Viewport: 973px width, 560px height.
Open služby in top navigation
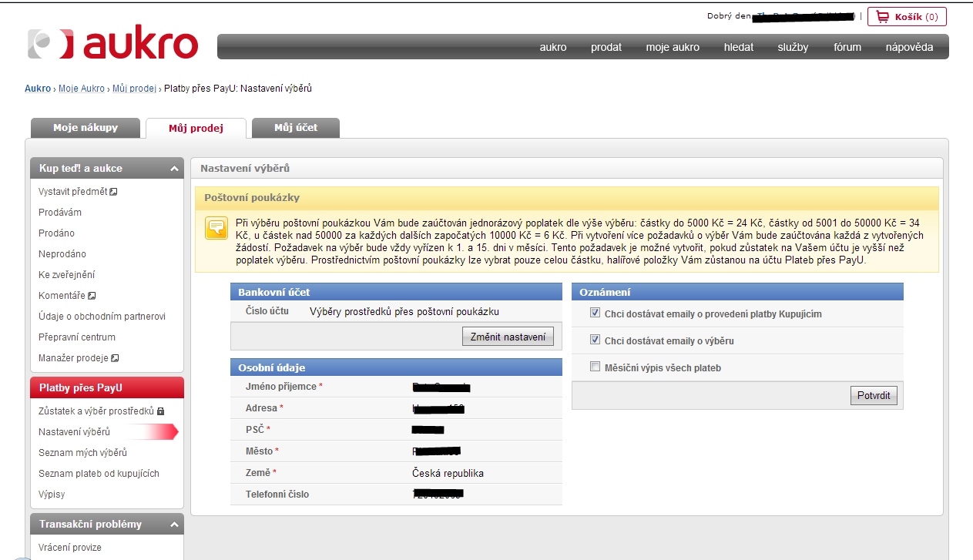pos(793,47)
